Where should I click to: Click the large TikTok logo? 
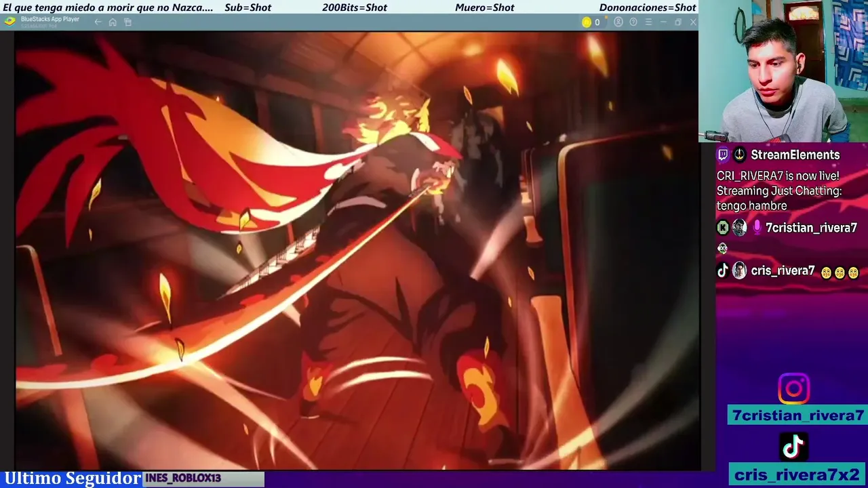[793, 447]
